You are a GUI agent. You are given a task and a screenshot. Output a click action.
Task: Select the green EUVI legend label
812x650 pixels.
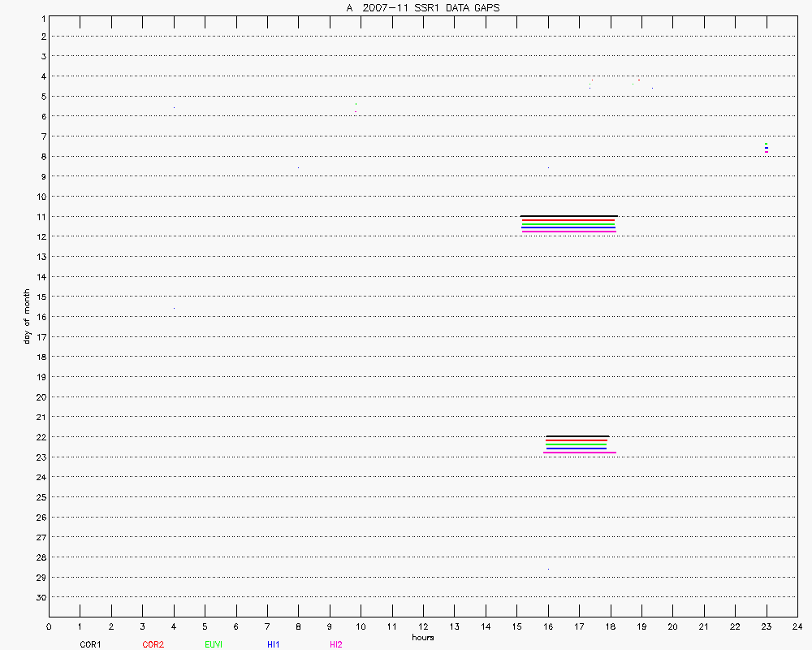(x=214, y=644)
